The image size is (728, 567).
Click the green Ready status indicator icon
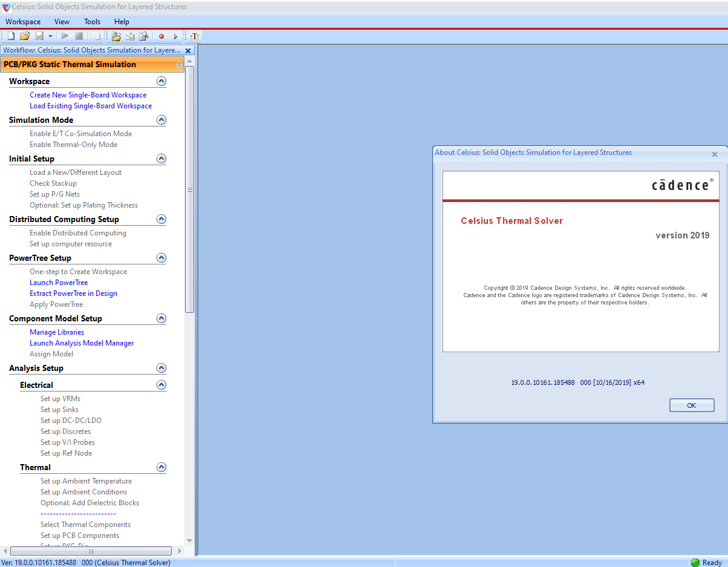coord(695,563)
